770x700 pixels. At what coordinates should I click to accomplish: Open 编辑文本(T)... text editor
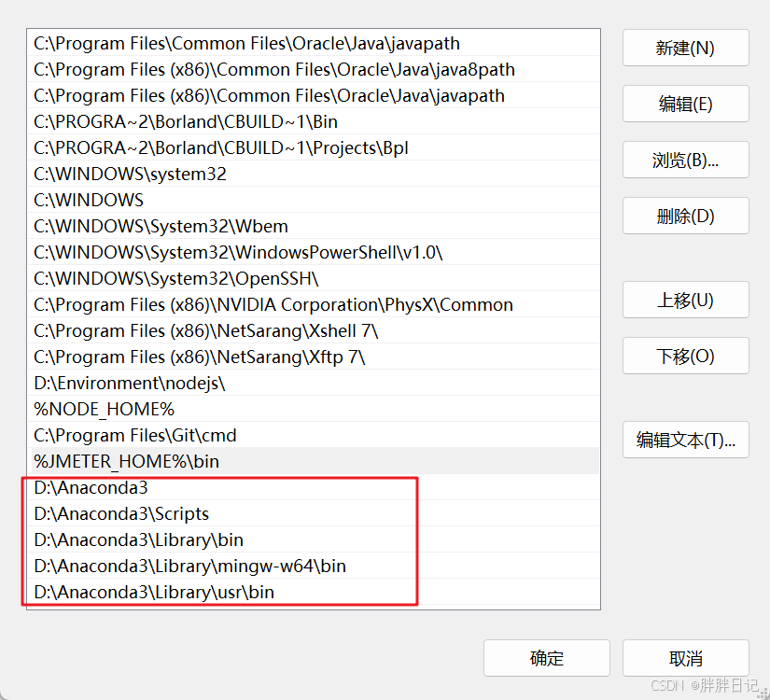tap(686, 440)
